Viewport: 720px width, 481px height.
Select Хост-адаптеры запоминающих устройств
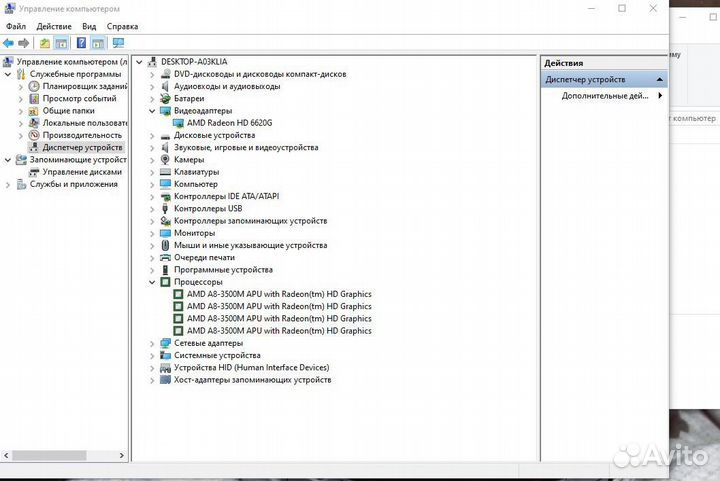coord(252,380)
